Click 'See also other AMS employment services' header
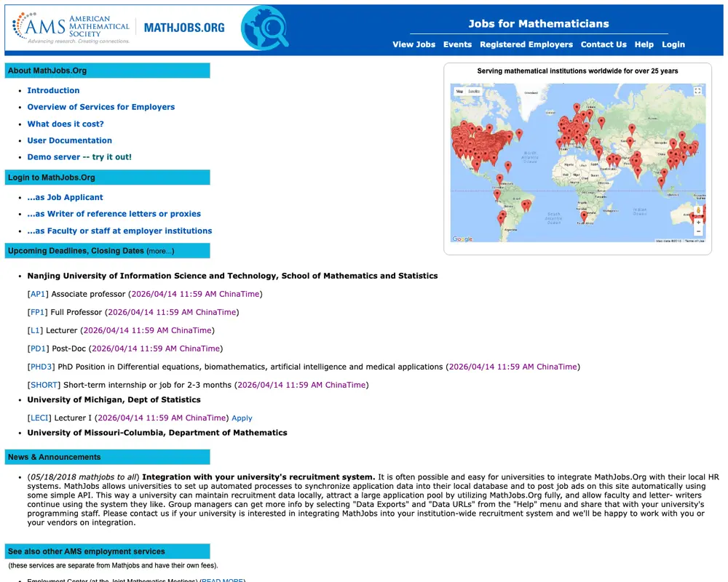The image size is (728, 582). (107, 551)
